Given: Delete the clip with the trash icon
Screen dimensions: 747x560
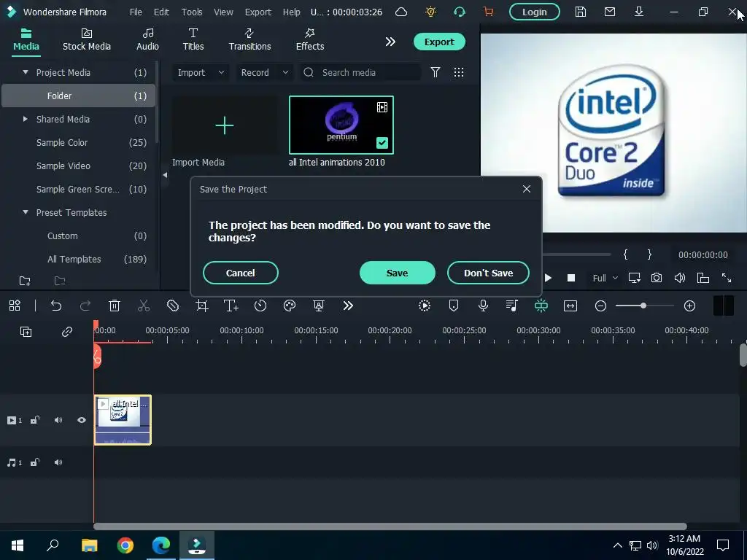Looking at the screenshot, I should (115, 306).
